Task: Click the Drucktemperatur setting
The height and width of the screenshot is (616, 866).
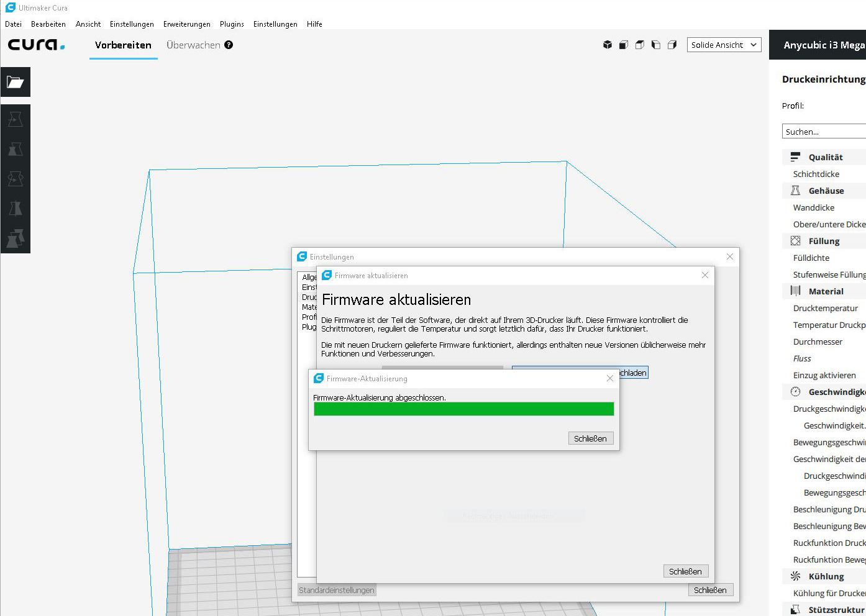Action: point(826,308)
